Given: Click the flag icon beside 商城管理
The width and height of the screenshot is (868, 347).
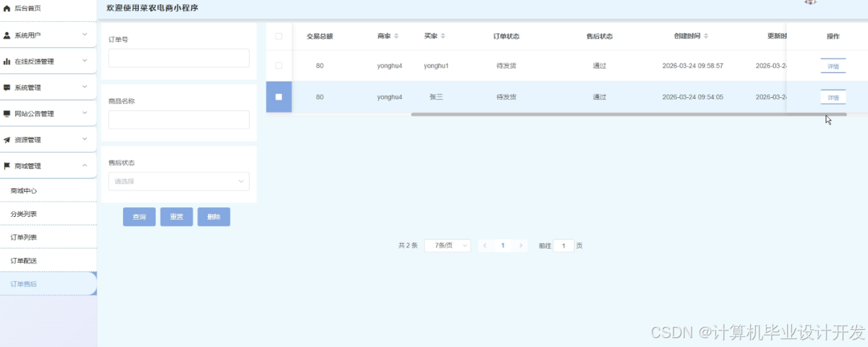Looking at the screenshot, I should 7,166.
